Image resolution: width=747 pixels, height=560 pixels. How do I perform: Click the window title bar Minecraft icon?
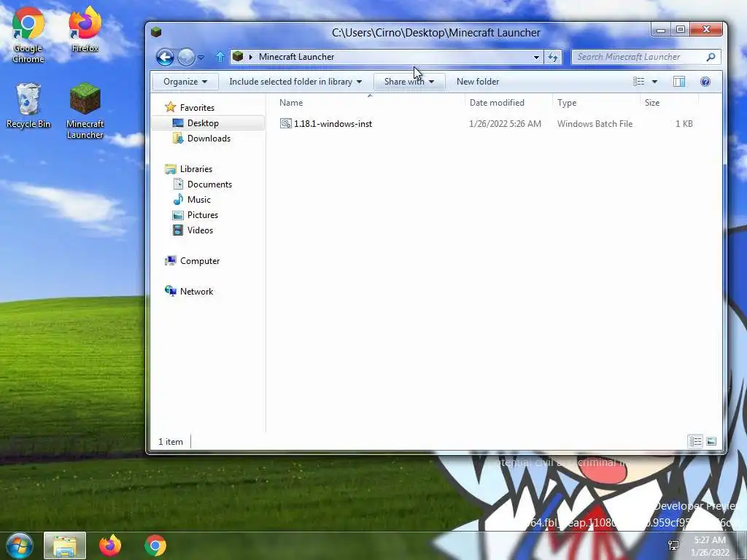tap(156, 32)
